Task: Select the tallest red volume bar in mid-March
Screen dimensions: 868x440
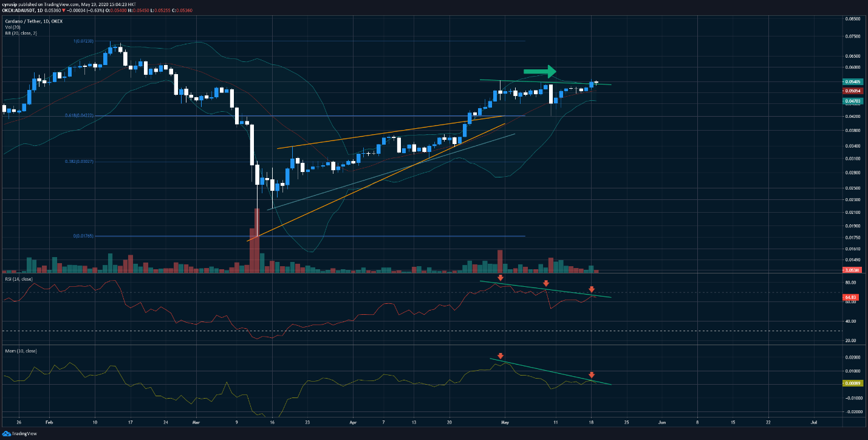Action: tap(256, 240)
